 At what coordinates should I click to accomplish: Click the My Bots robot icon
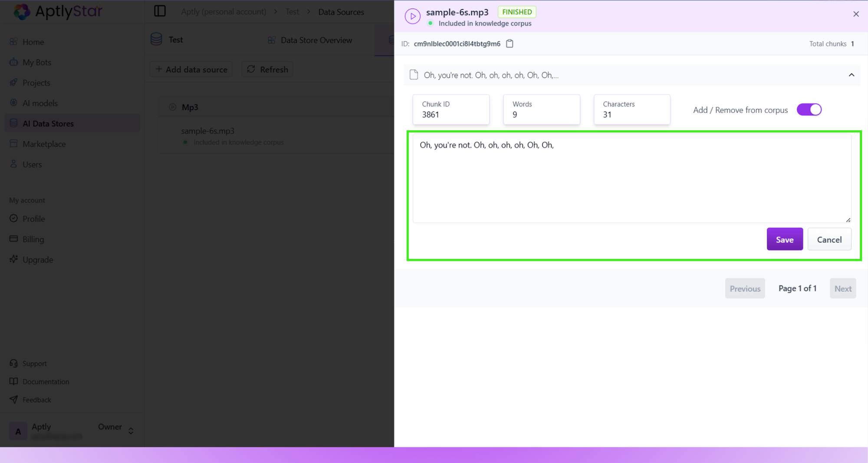(x=13, y=62)
